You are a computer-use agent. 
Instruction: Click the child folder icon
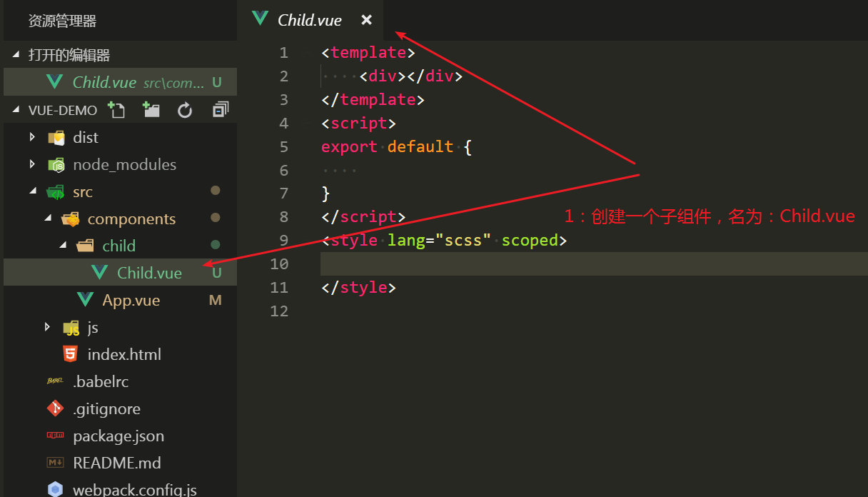86,246
